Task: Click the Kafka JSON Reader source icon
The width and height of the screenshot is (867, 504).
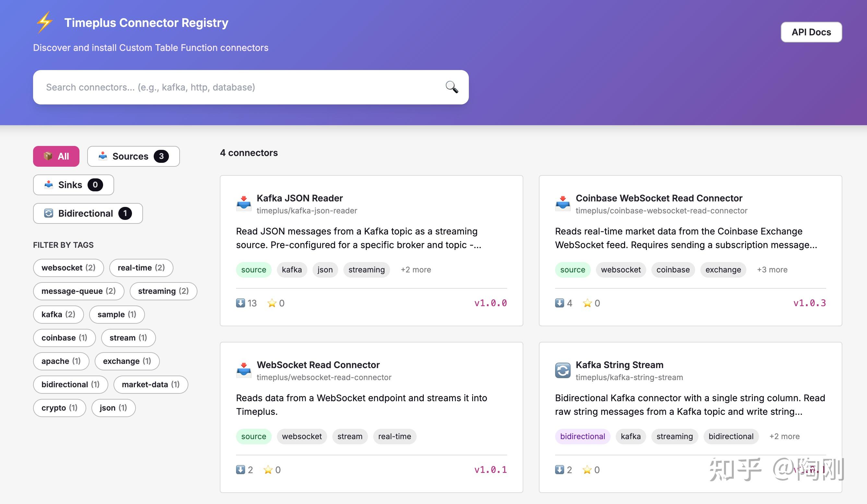Action: (x=243, y=203)
